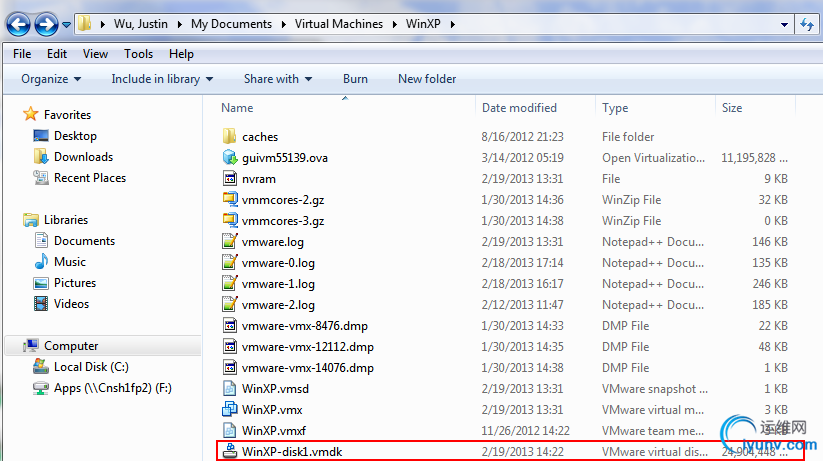Click the 246 KB size cell
Viewport: 823px width, 461px height.
[x=770, y=284]
